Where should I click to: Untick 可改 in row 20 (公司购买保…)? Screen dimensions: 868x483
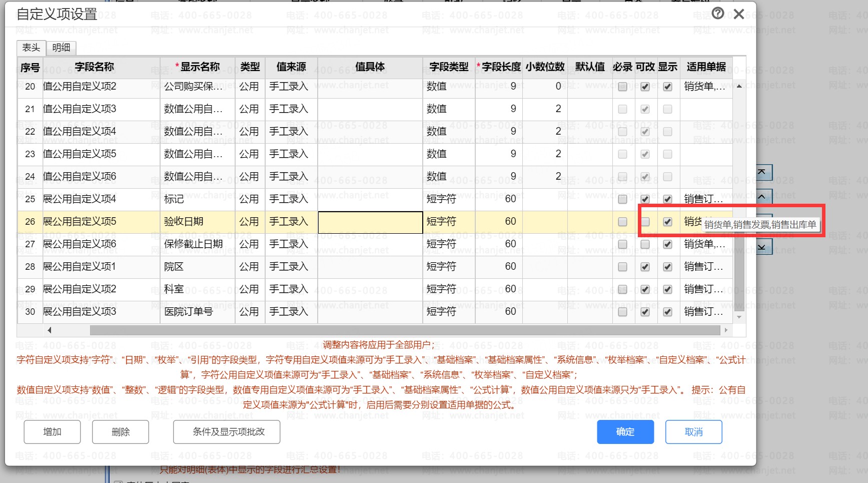pos(645,87)
